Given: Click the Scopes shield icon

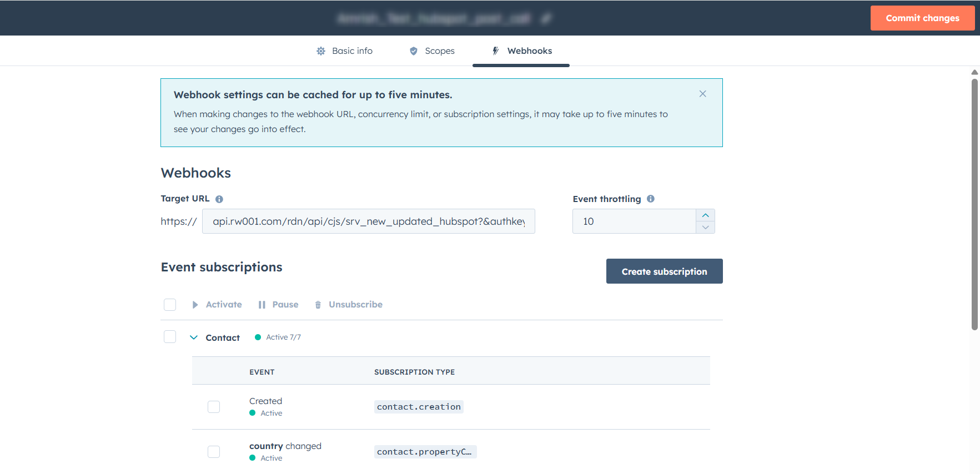Looking at the screenshot, I should [x=414, y=51].
